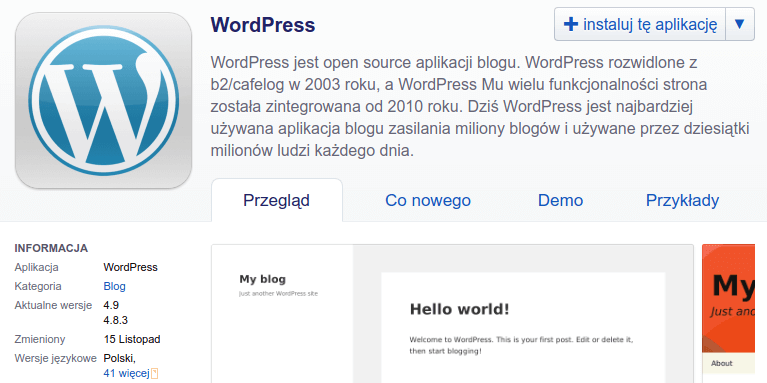This screenshot has width=767, height=383.
Task: Click the 'Kategoria' label
Action: [x=38, y=286]
